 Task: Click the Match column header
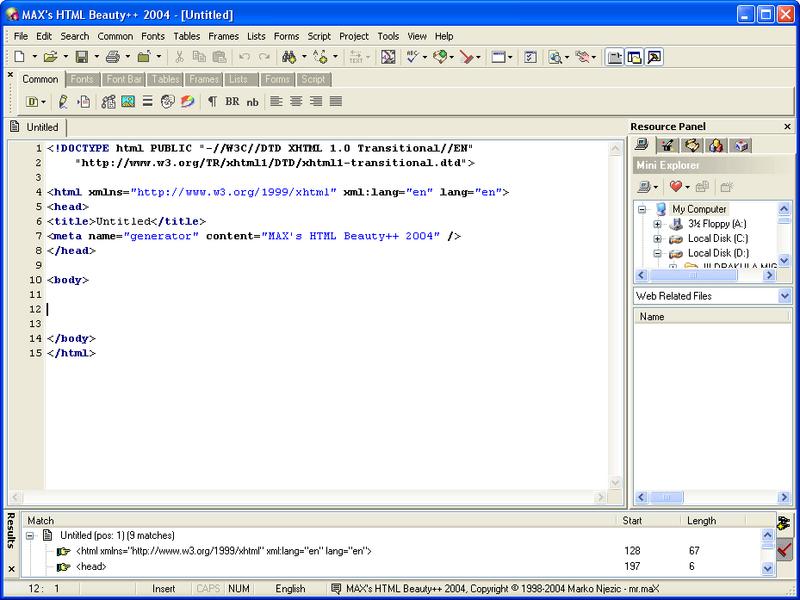[319, 520]
